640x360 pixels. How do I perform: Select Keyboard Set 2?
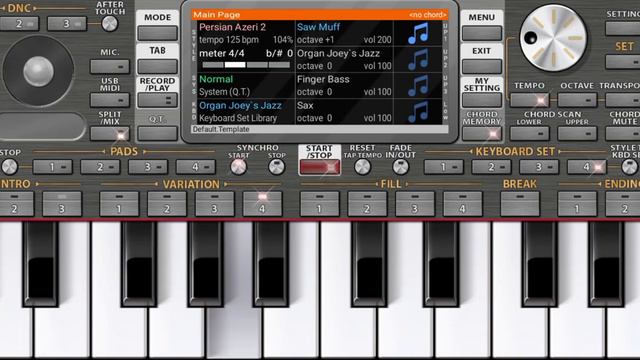pos(491,167)
